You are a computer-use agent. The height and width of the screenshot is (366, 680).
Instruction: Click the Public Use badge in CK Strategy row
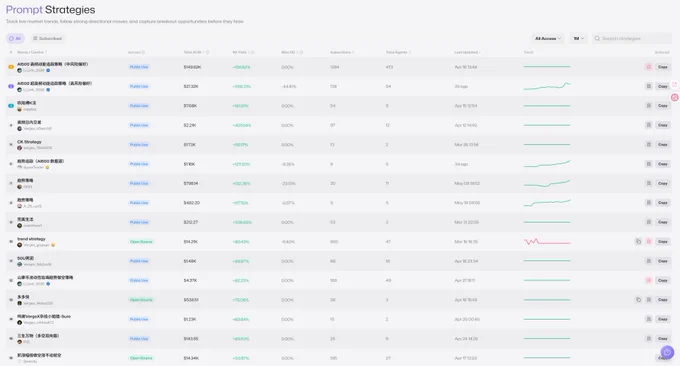pos(139,144)
